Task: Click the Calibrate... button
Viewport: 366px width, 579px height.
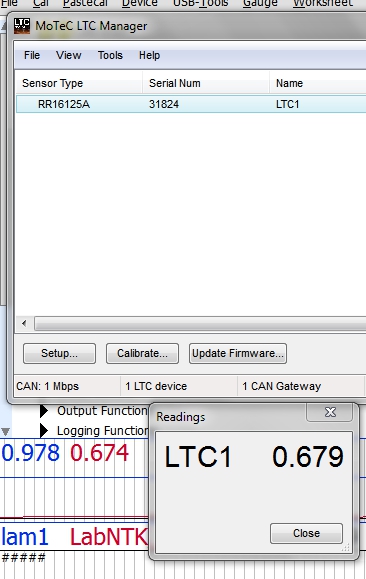Action: click(x=143, y=353)
